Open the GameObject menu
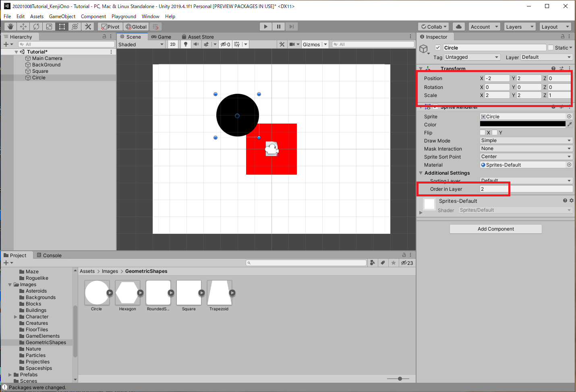Viewport: 576px width, 392px height. [62, 17]
